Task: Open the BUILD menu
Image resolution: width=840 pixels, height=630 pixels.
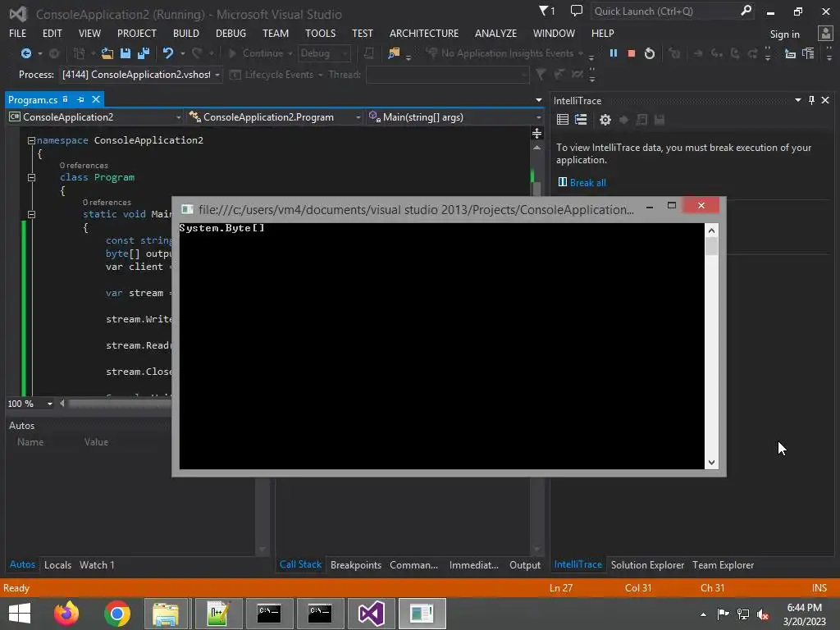Action: coord(186,33)
